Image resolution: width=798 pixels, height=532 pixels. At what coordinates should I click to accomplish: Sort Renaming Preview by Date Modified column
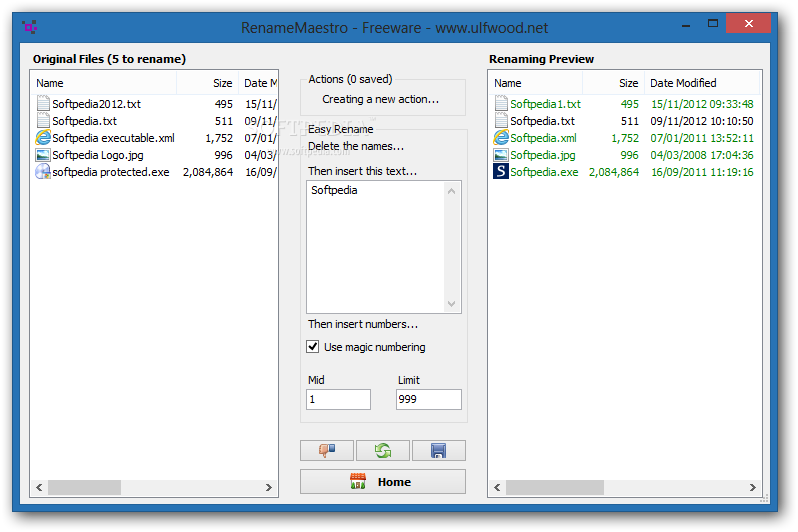coord(702,83)
